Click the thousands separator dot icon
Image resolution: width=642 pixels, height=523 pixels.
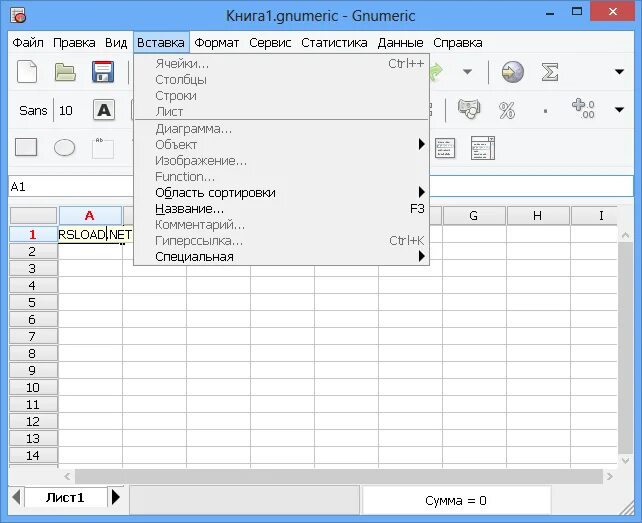pos(545,111)
